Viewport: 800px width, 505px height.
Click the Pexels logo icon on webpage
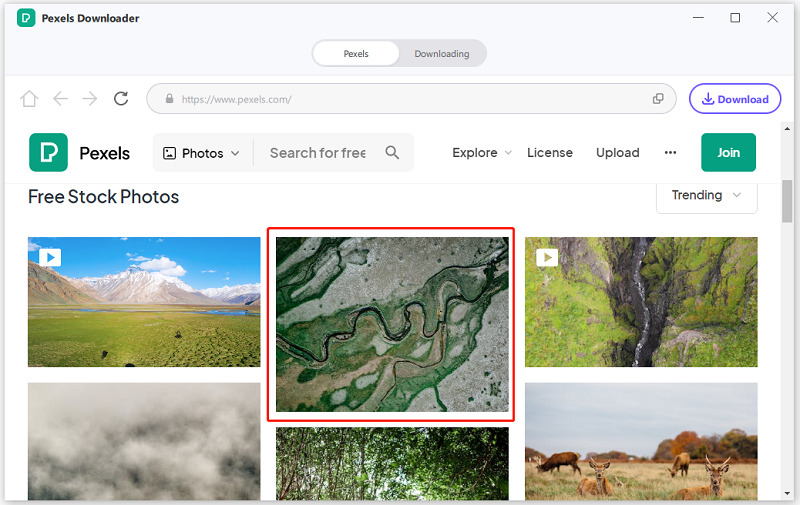coord(48,153)
